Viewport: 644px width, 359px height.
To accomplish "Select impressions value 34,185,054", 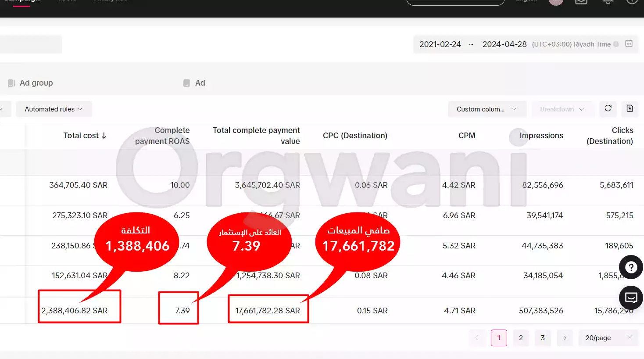I will (x=543, y=276).
